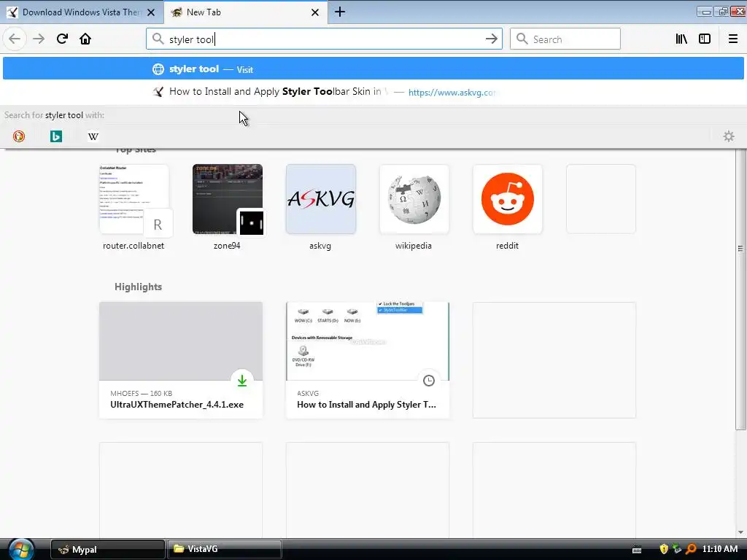
Task: Open the home page button
Action: 85,39
